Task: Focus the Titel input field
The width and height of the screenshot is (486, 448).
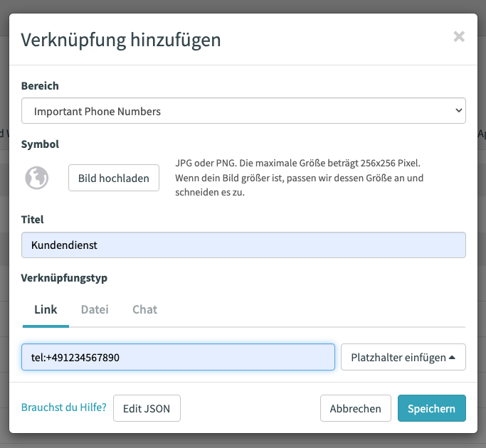Action: [243, 245]
